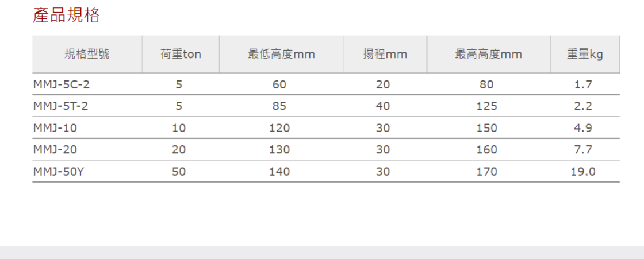
Task: Click the 揚程mm column header
Action: point(385,55)
